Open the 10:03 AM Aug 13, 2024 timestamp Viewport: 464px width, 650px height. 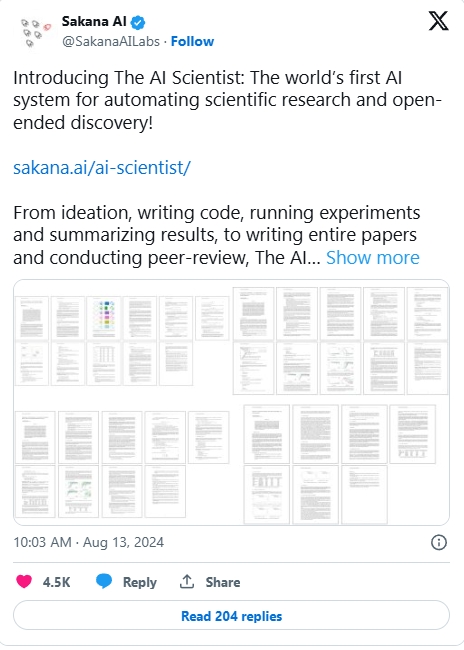pos(89,542)
